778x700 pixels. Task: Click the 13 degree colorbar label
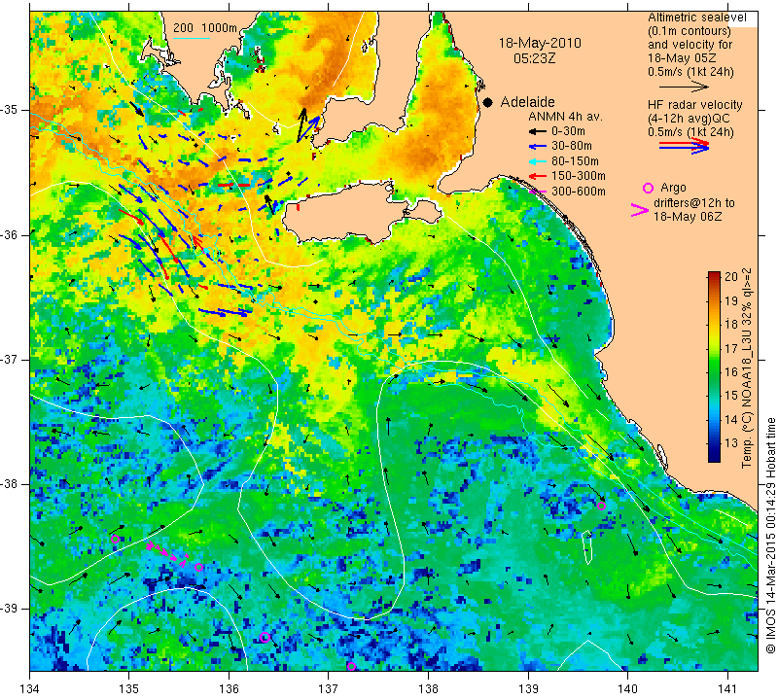731,443
